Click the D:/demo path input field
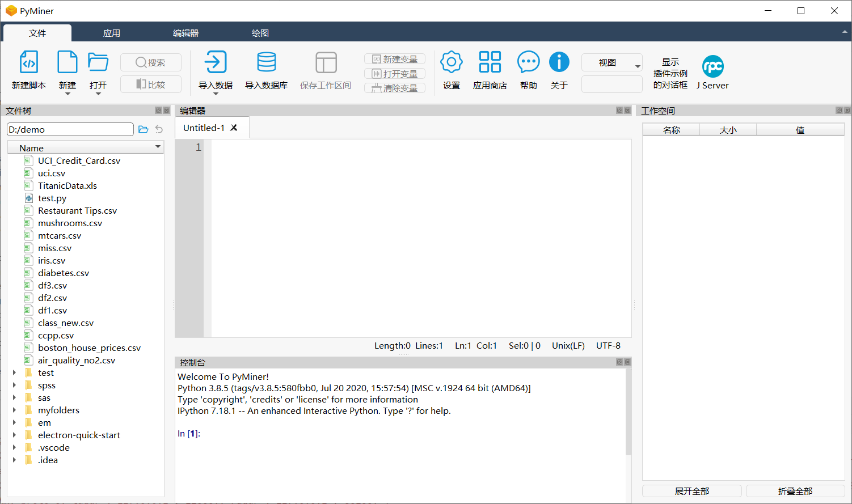The image size is (852, 504). click(70, 129)
